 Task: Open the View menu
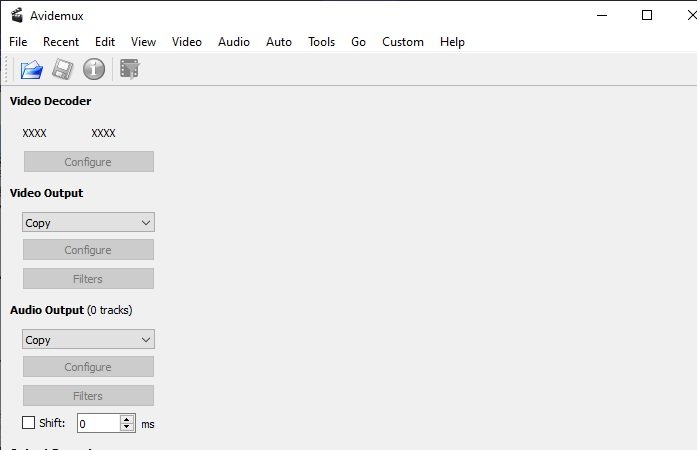[143, 42]
